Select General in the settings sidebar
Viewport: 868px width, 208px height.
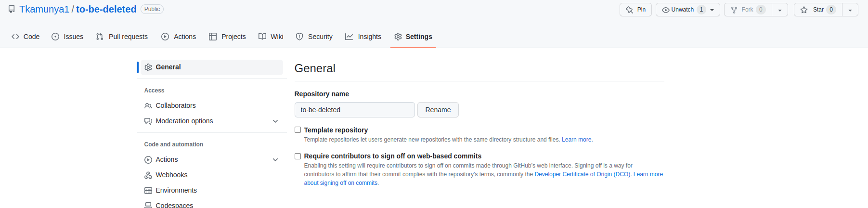(x=212, y=67)
